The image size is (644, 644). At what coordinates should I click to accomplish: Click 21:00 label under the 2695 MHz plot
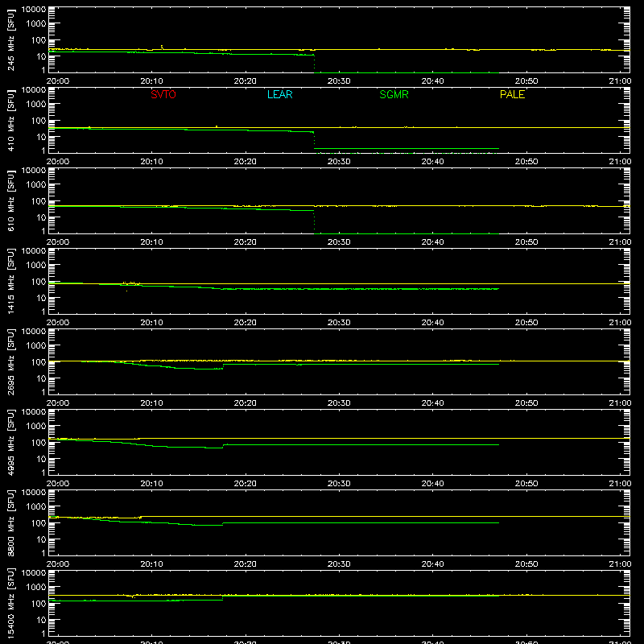click(x=620, y=403)
